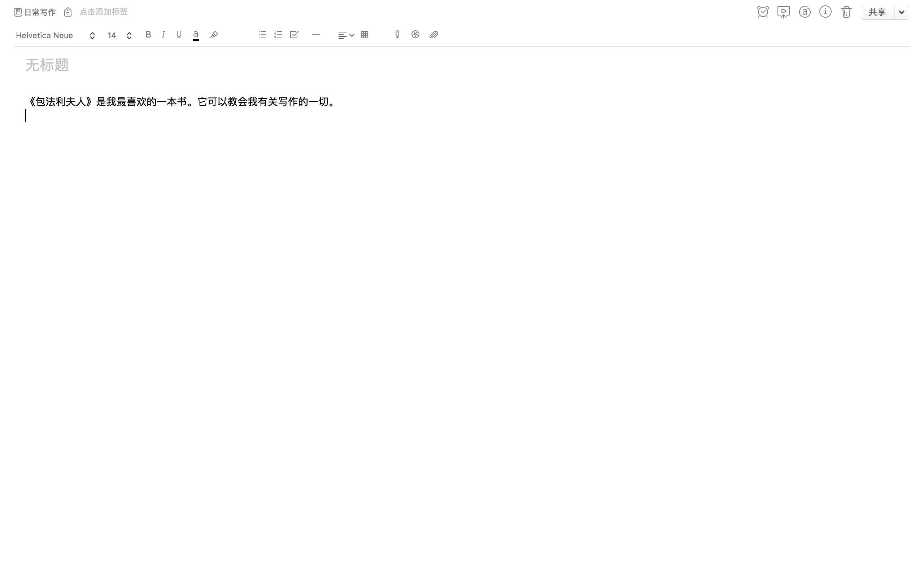Click the annotate circled-a icon
This screenshot has width=924, height=577.
point(805,12)
